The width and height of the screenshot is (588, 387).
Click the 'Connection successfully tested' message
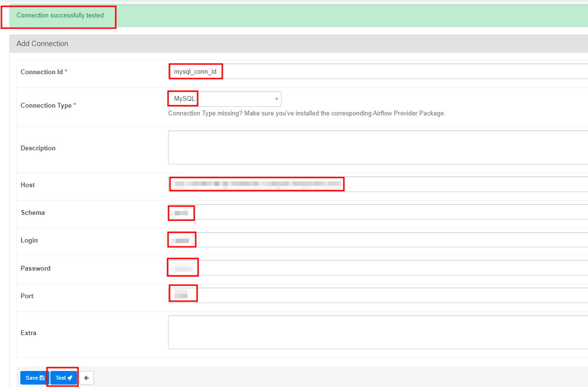tap(60, 16)
